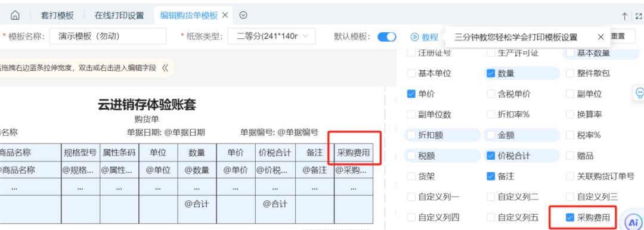The image size is (644, 230).
Task: Click the 重置 button
Action: click(618, 36)
